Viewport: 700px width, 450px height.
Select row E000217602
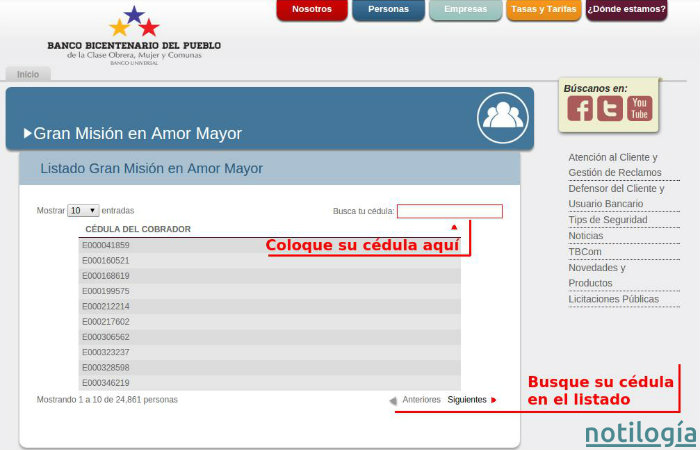coord(270,321)
